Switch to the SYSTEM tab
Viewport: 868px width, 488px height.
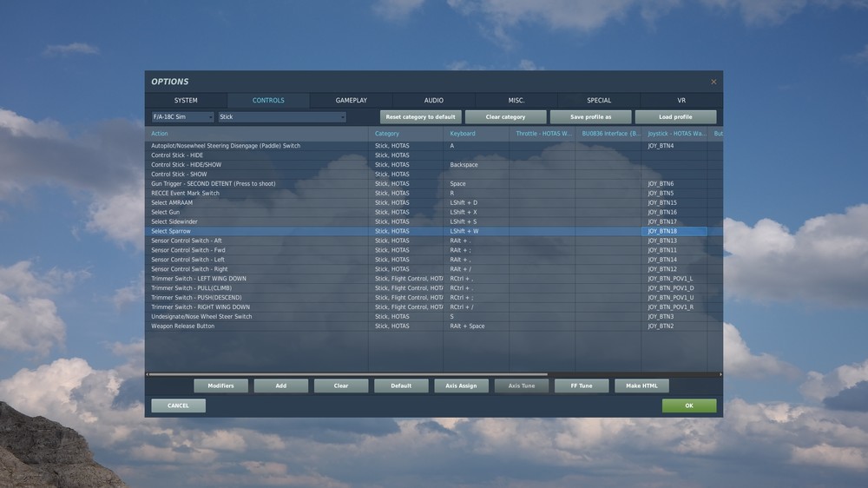[186, 100]
